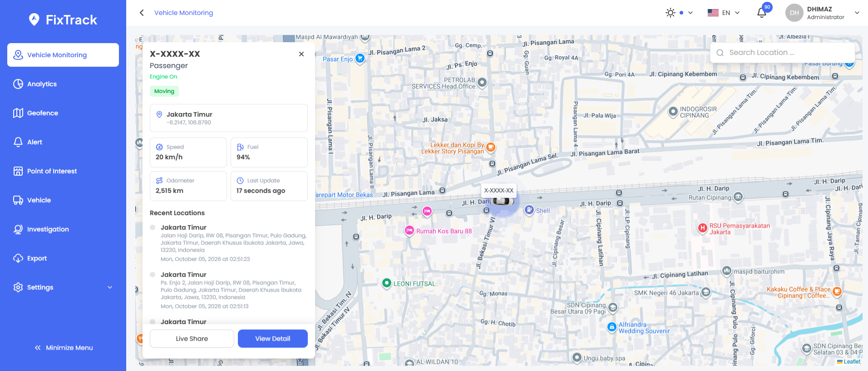Click the Lekker dan Kopi cafe marker

coord(491,147)
